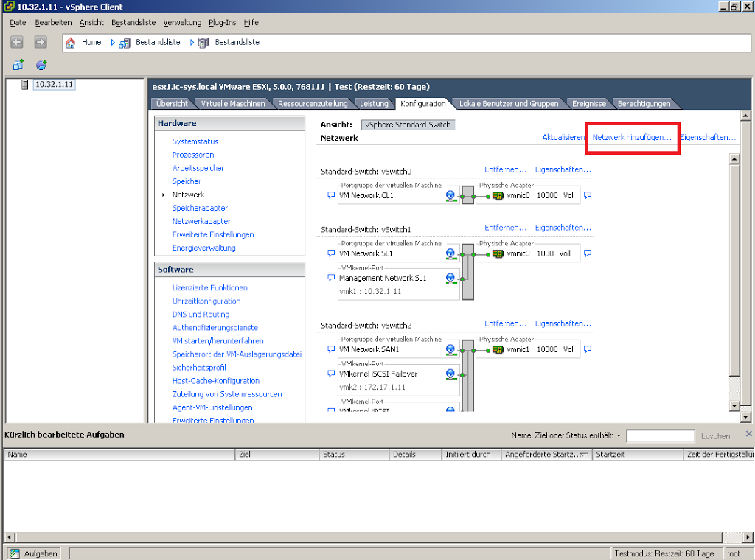The height and width of the screenshot is (560, 755).
Task: Open the dropdown arrow after Home breadcrumb
Action: (x=114, y=43)
